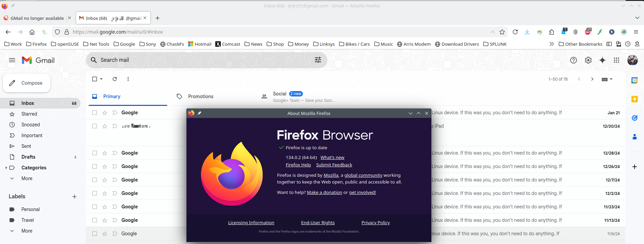Bookmark this page star icon

coord(502,32)
